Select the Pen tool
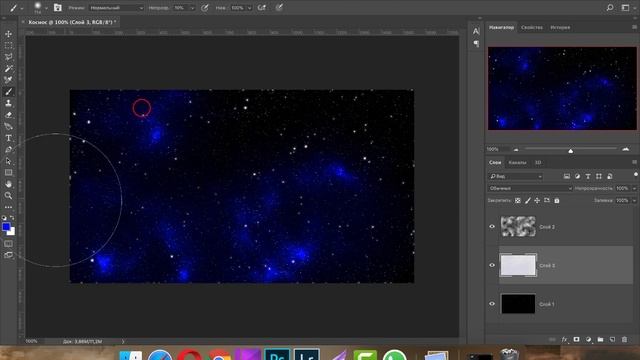This screenshot has height=360, width=640. [x=8, y=150]
